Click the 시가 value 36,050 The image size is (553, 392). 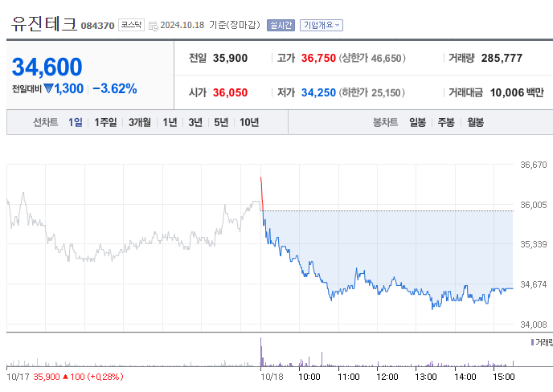point(230,92)
